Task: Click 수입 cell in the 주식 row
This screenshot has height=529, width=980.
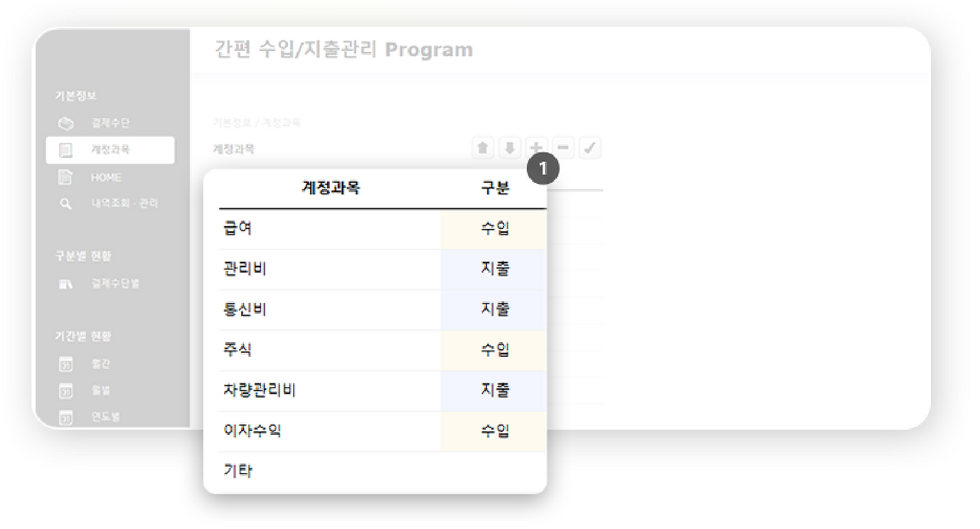Action: (494, 351)
